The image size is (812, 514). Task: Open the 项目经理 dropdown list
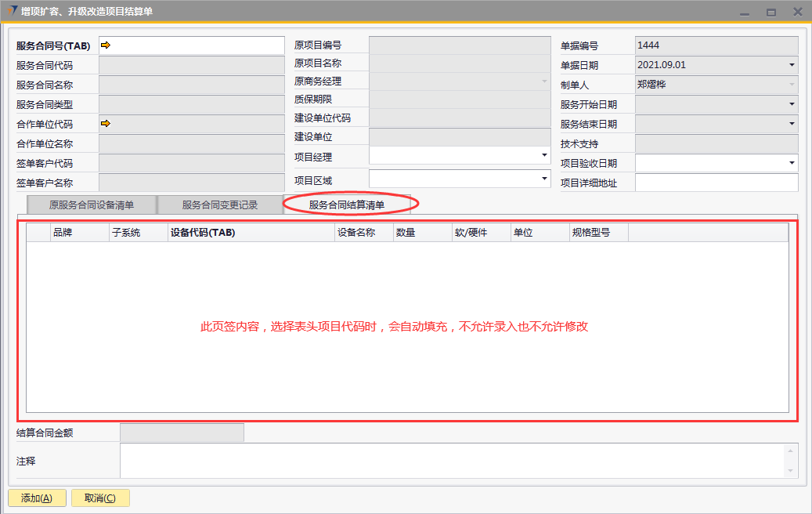coord(544,156)
